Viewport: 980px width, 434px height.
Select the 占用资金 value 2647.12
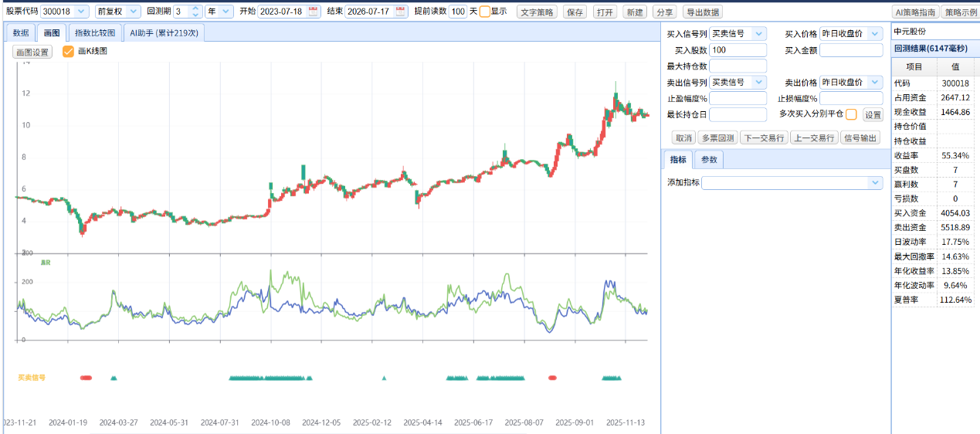point(955,97)
